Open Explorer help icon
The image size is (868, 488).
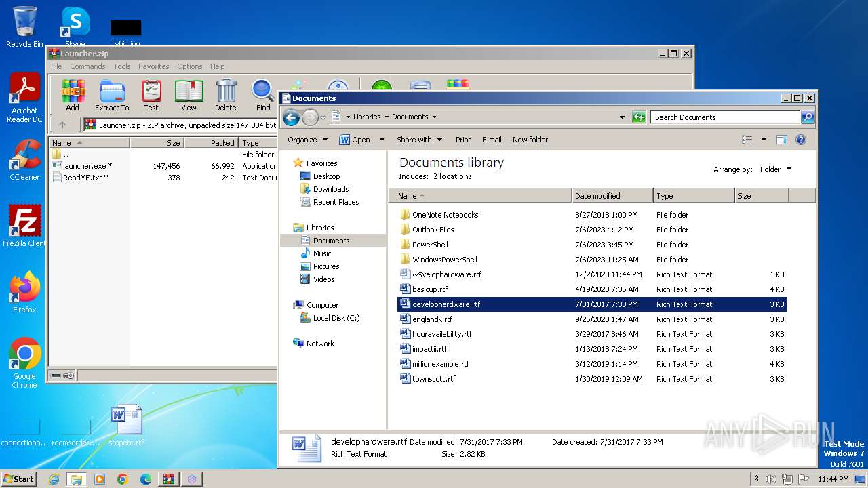pos(801,140)
